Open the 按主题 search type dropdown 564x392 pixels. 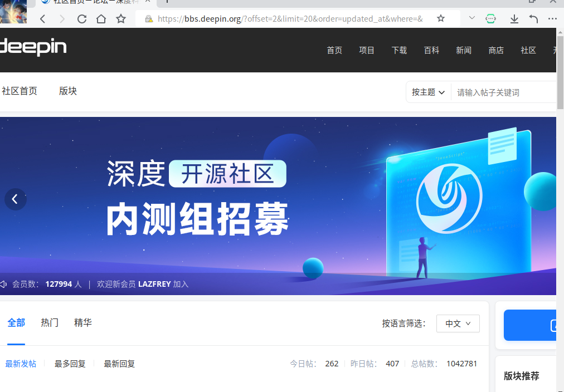click(427, 91)
